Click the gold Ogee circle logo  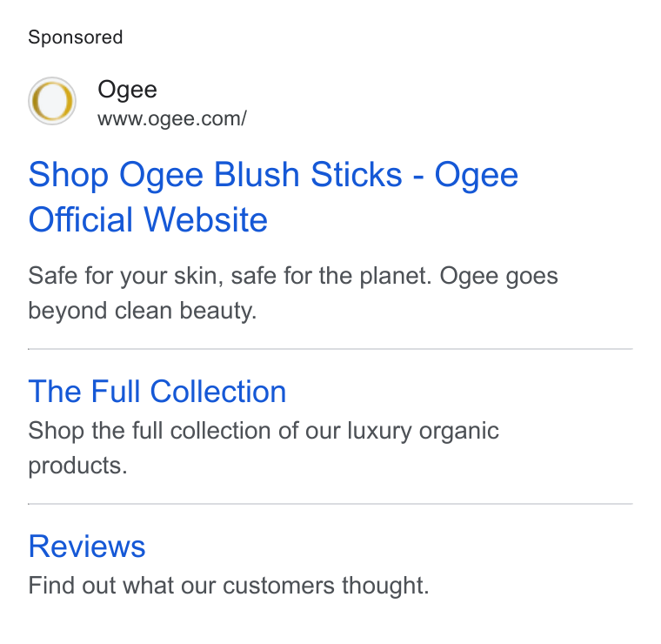52,101
